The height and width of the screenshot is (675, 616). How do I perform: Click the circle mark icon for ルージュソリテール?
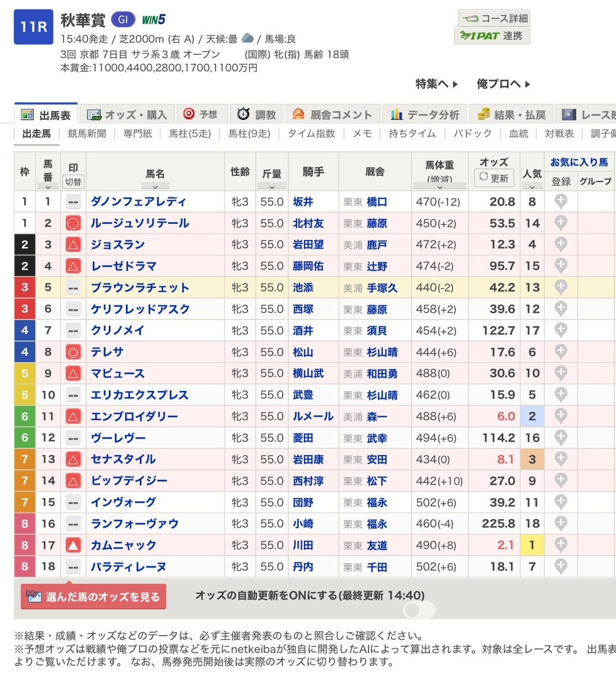(x=73, y=223)
